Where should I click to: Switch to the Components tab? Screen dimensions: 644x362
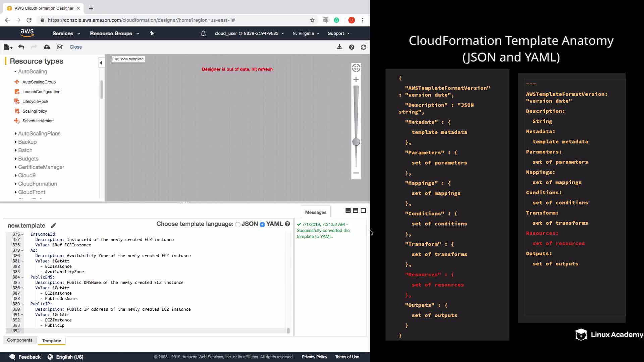coord(19,340)
